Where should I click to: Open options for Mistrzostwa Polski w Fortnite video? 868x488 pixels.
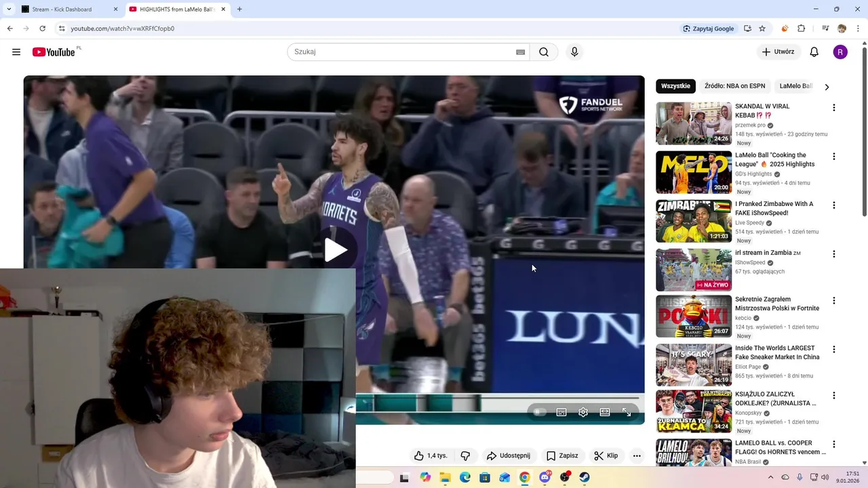click(x=834, y=301)
